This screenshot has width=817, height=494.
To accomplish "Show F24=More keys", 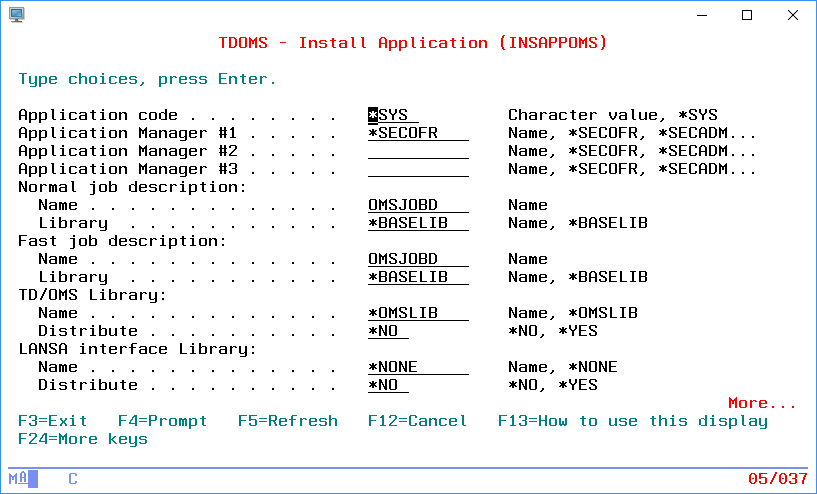I will [x=82, y=439].
